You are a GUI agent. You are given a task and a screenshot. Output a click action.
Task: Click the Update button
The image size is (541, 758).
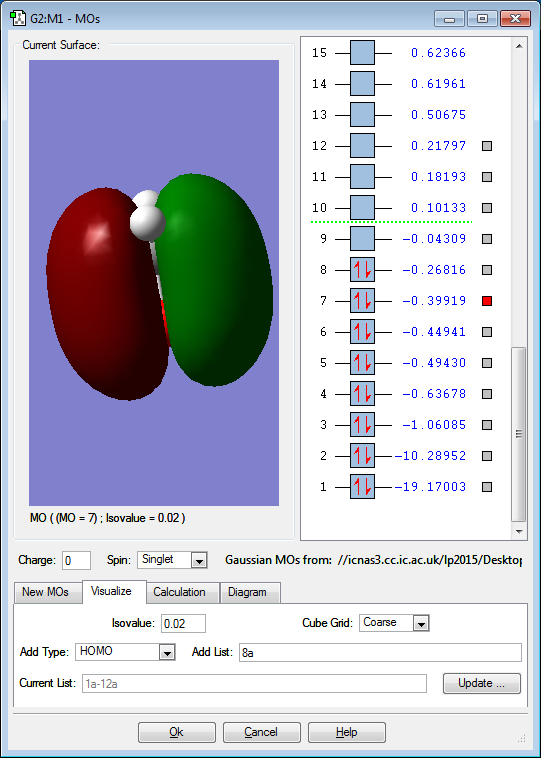(482, 683)
